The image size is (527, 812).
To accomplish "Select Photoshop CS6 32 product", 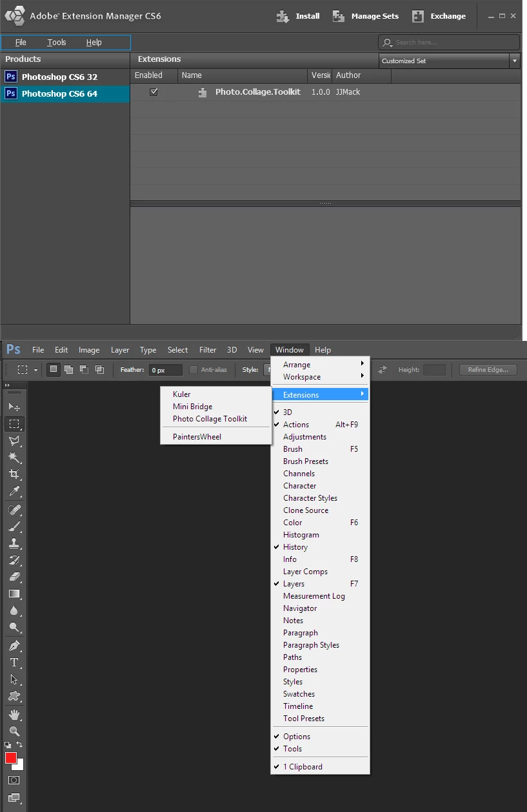I will (65, 77).
